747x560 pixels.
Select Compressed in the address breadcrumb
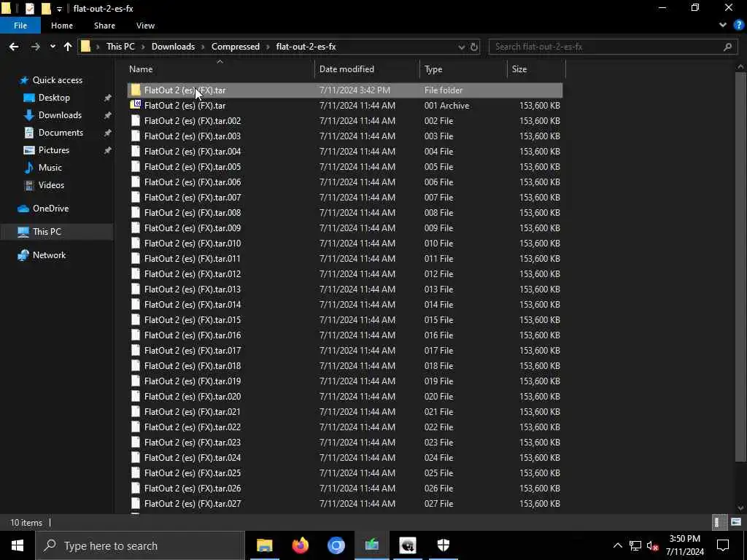[x=236, y=47]
